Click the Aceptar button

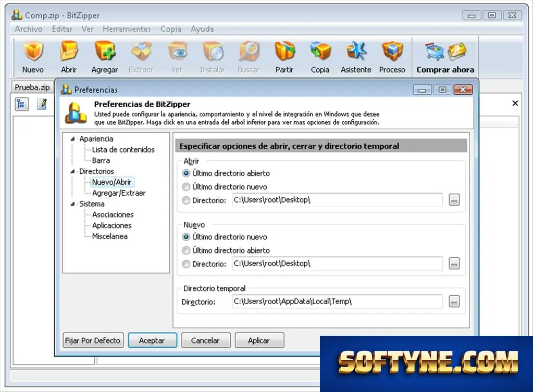[x=152, y=340]
